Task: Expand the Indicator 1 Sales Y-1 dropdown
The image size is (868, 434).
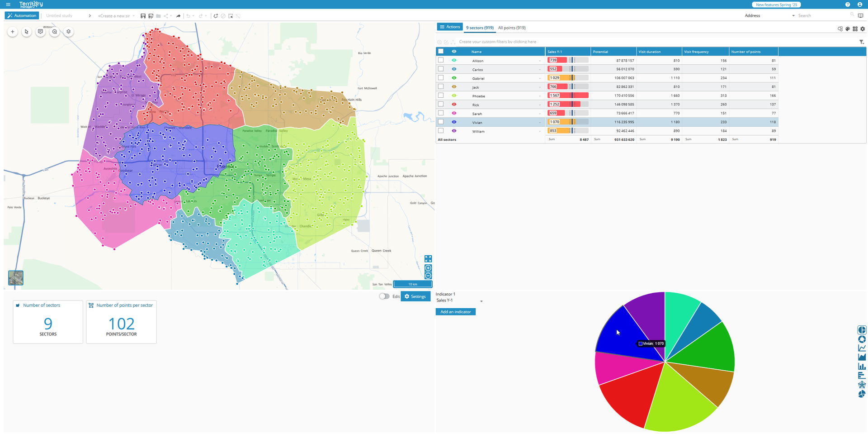Action: point(481,301)
